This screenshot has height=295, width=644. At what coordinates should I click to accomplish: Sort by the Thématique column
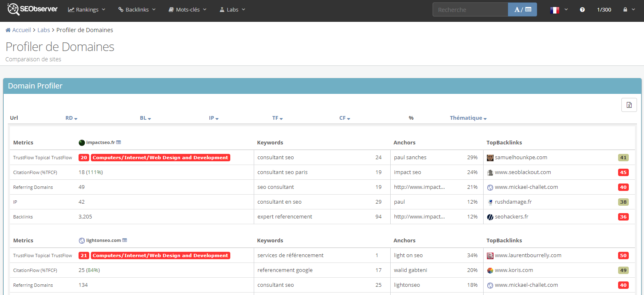click(x=468, y=118)
